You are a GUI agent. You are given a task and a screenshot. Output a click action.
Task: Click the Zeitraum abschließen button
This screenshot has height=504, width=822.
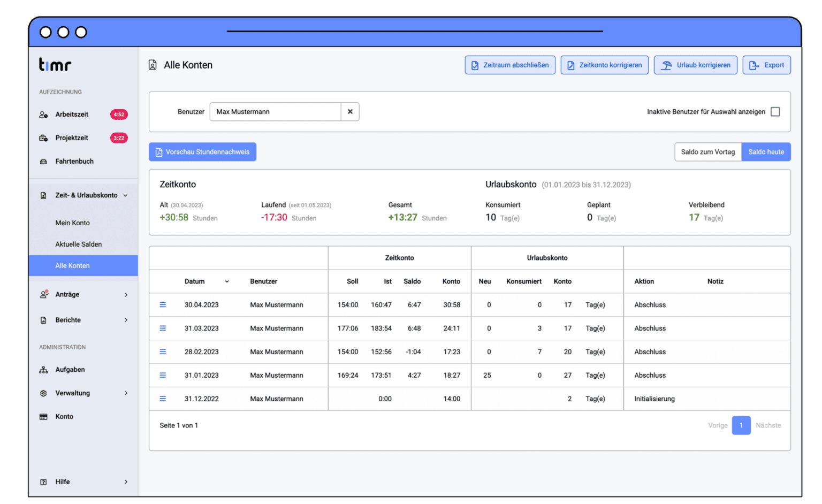(x=510, y=65)
